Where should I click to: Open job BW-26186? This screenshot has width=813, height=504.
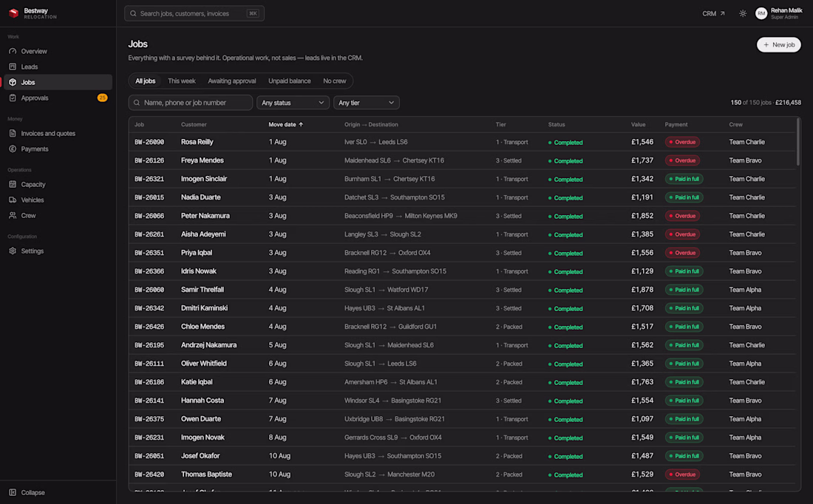tap(149, 382)
